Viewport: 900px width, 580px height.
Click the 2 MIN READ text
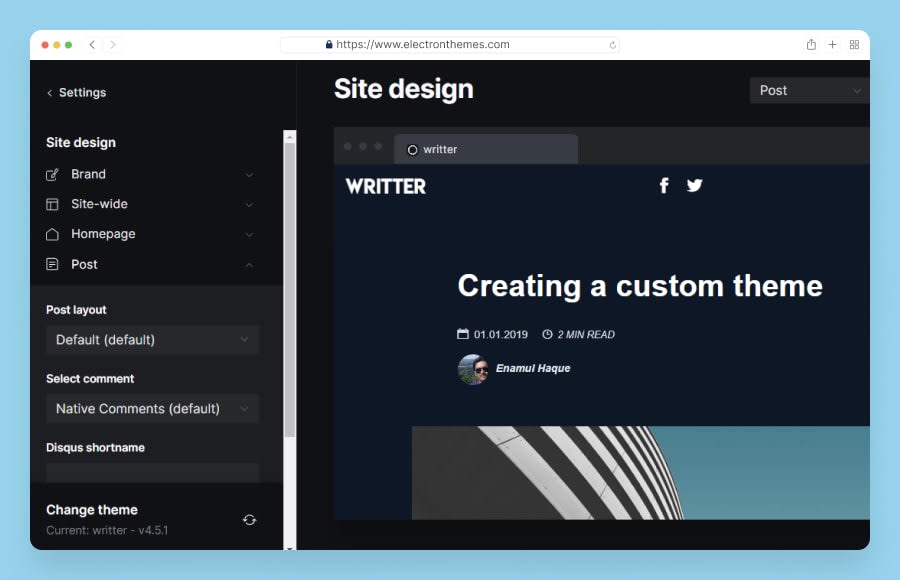tap(586, 334)
